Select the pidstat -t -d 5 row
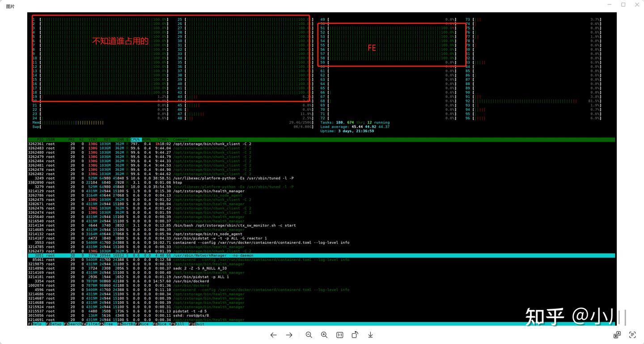The image size is (644, 344). [321, 311]
